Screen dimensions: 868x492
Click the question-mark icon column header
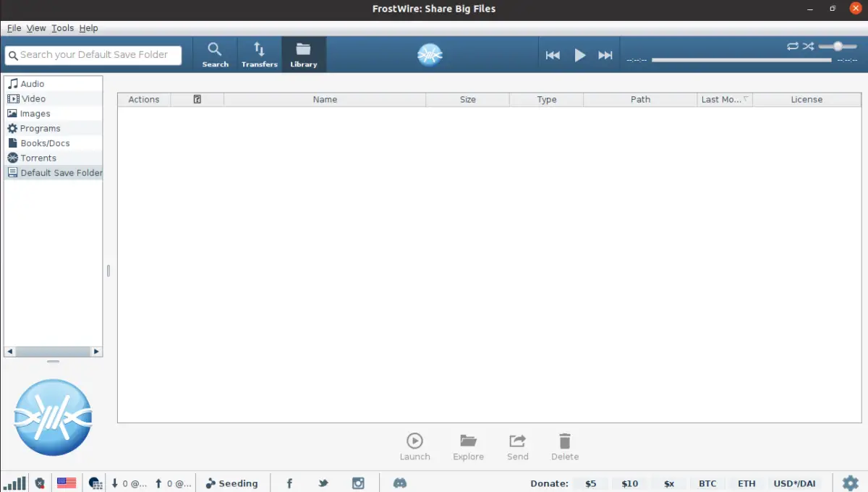(197, 100)
